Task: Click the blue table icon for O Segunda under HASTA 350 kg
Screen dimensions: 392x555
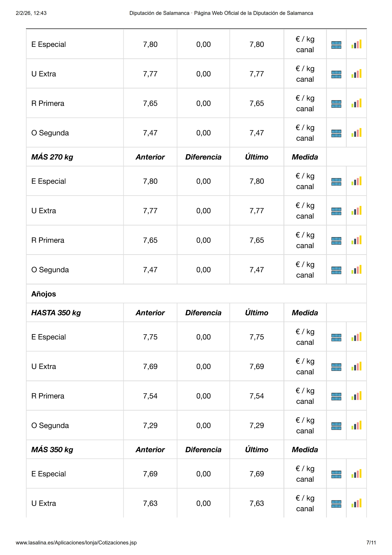Action: [336, 426]
